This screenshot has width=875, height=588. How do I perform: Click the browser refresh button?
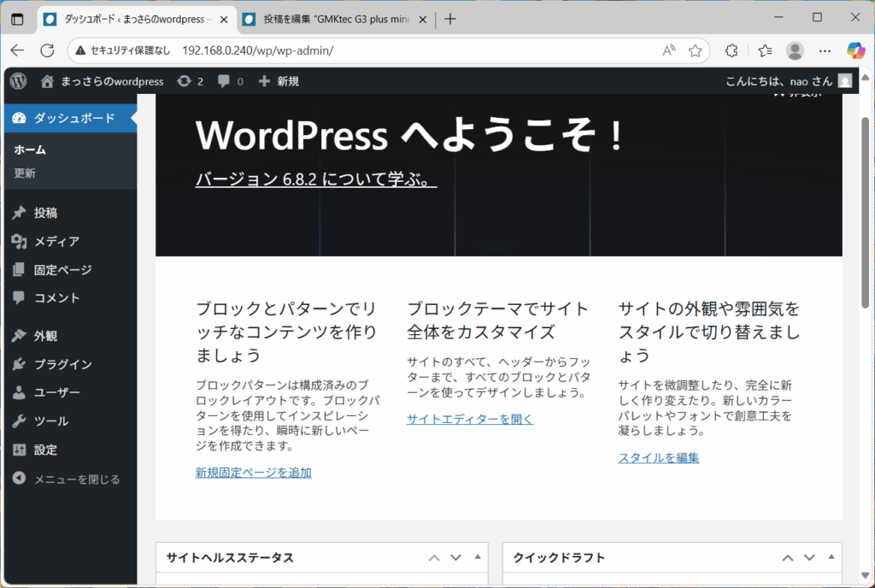[x=48, y=50]
